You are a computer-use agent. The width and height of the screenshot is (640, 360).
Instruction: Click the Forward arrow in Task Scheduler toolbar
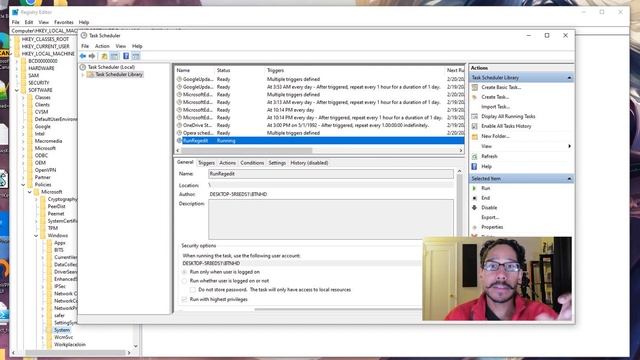pos(92,56)
